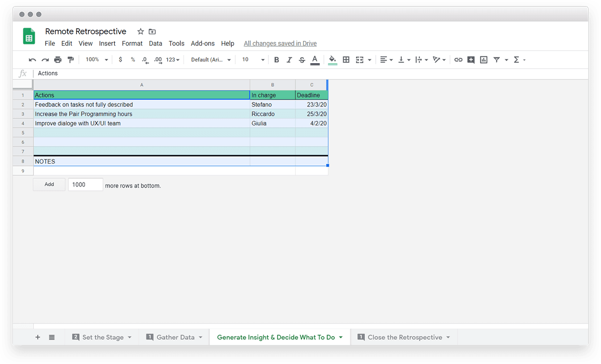This screenshot has width=601, height=364.
Task: Open All changes saved in Drive link
Action: coord(280,44)
